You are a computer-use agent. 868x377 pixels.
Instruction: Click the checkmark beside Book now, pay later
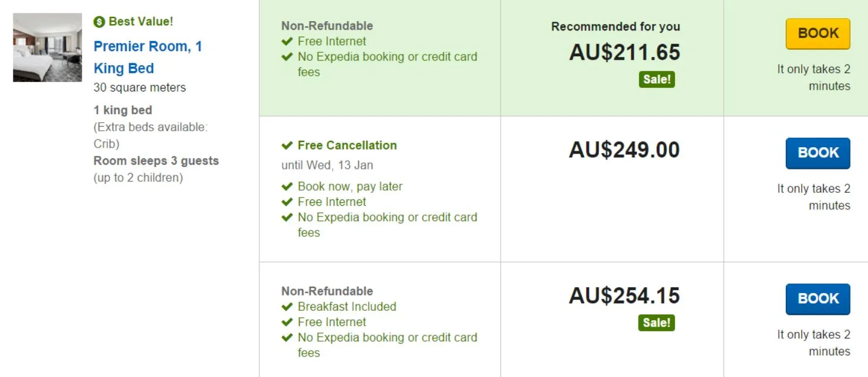[x=287, y=186]
